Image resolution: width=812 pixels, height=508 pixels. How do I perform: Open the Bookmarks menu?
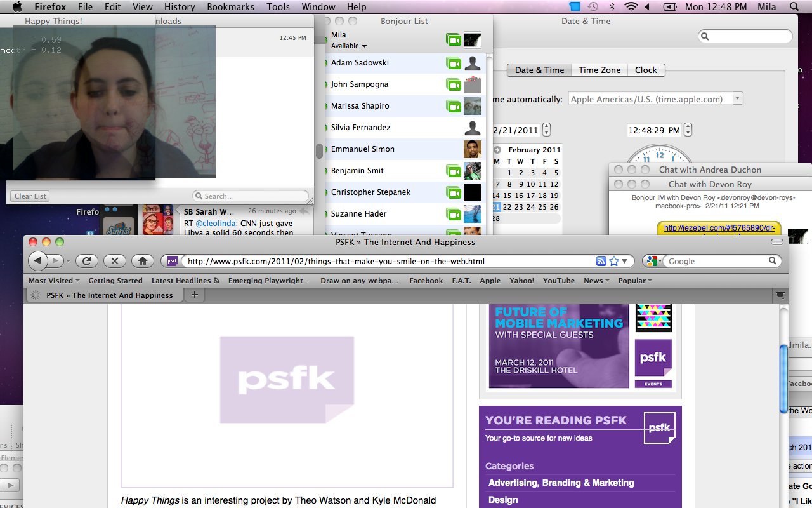coord(230,6)
